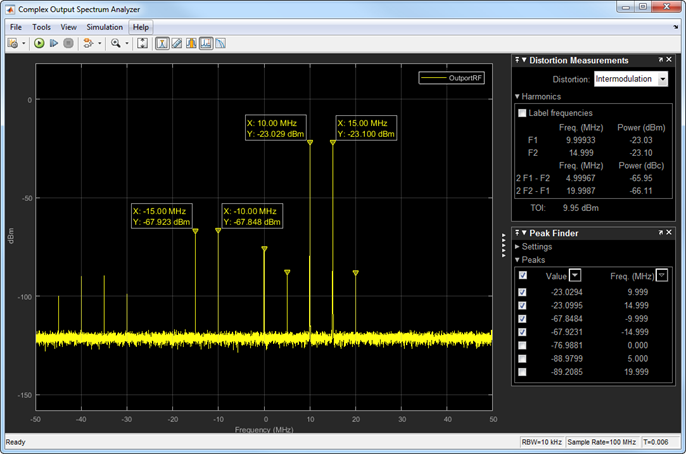
Task: Enable the Label frequencies checkbox
Action: tap(522, 113)
